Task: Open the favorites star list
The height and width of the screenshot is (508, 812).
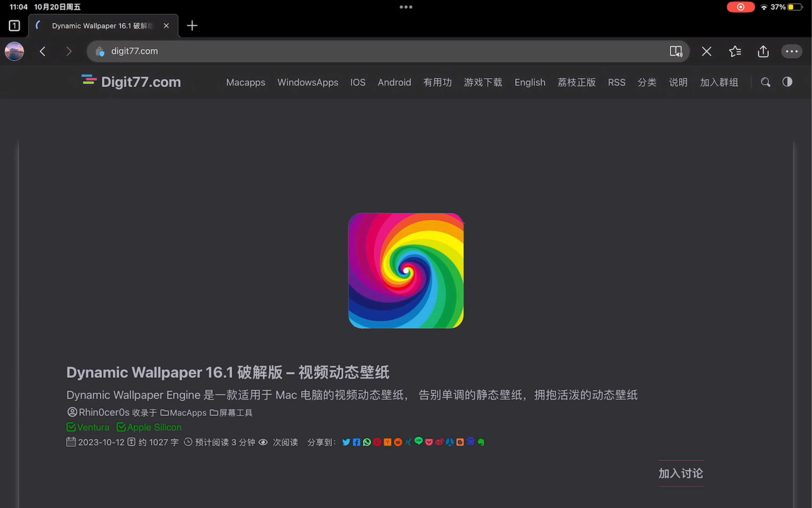Action: [x=735, y=52]
